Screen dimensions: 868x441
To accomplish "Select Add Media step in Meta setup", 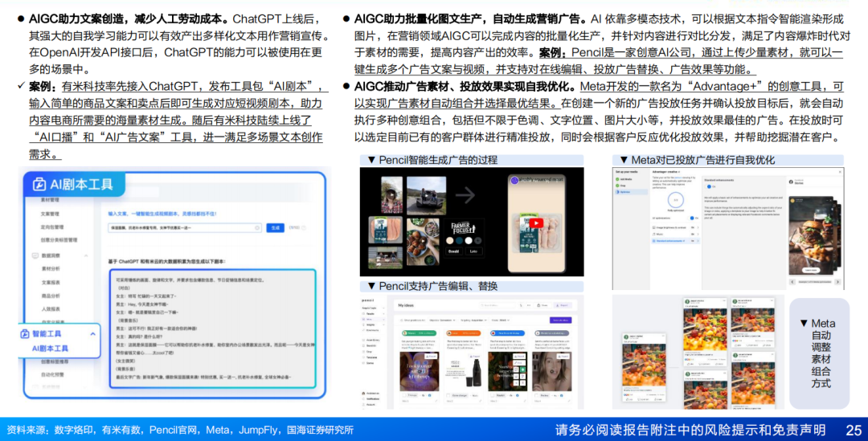I will (625, 179).
